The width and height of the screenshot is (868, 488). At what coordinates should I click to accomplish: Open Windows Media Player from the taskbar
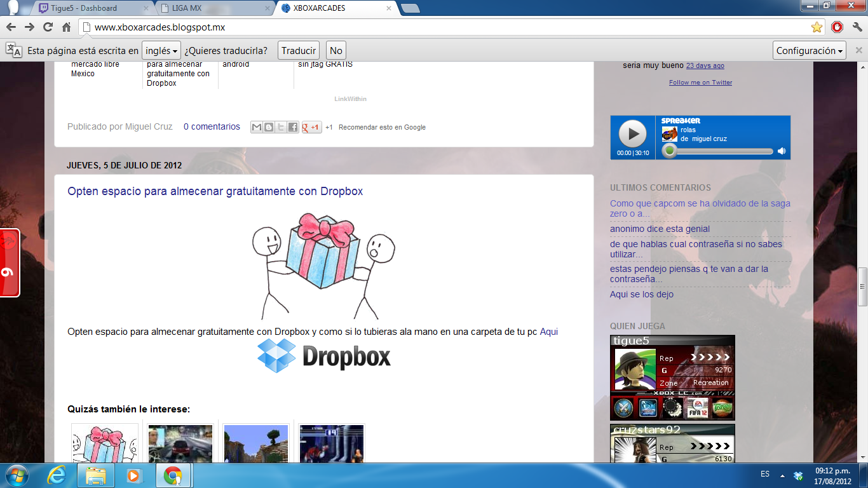[133, 475]
